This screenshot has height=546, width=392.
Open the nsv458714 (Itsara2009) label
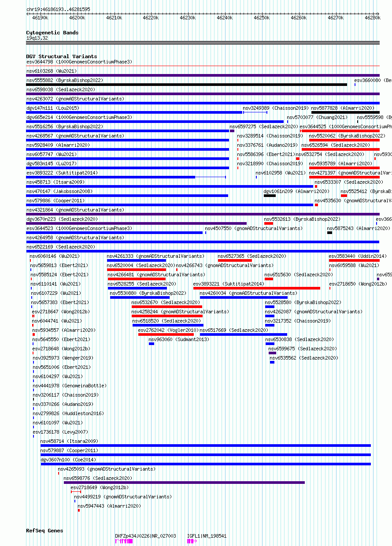coord(70,441)
